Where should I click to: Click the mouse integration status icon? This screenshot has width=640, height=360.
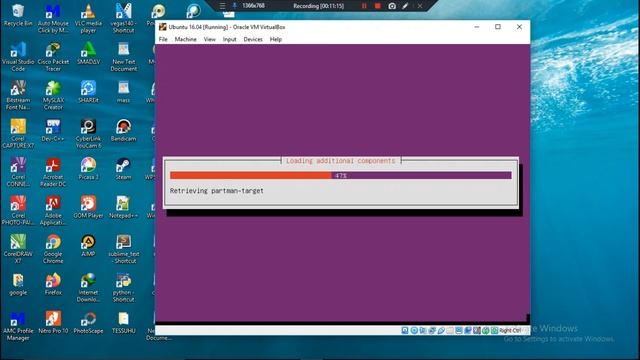tap(486, 330)
